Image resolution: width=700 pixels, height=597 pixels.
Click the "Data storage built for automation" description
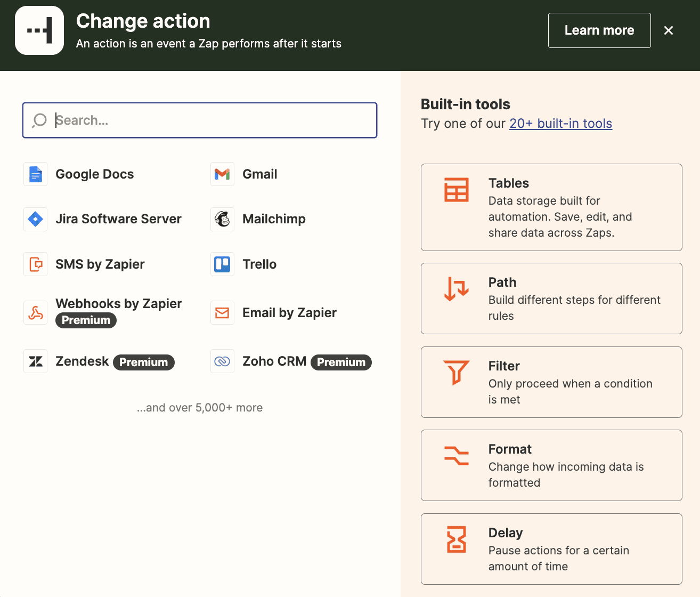[x=560, y=217]
